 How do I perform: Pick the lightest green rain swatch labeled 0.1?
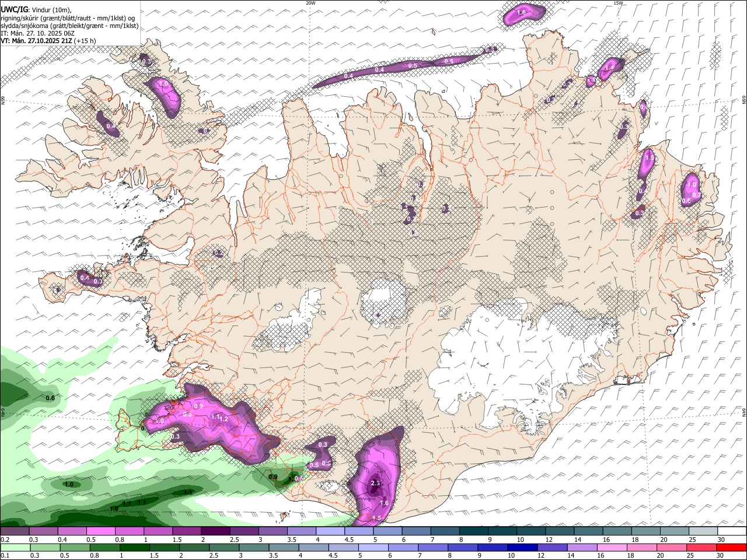click(15, 547)
